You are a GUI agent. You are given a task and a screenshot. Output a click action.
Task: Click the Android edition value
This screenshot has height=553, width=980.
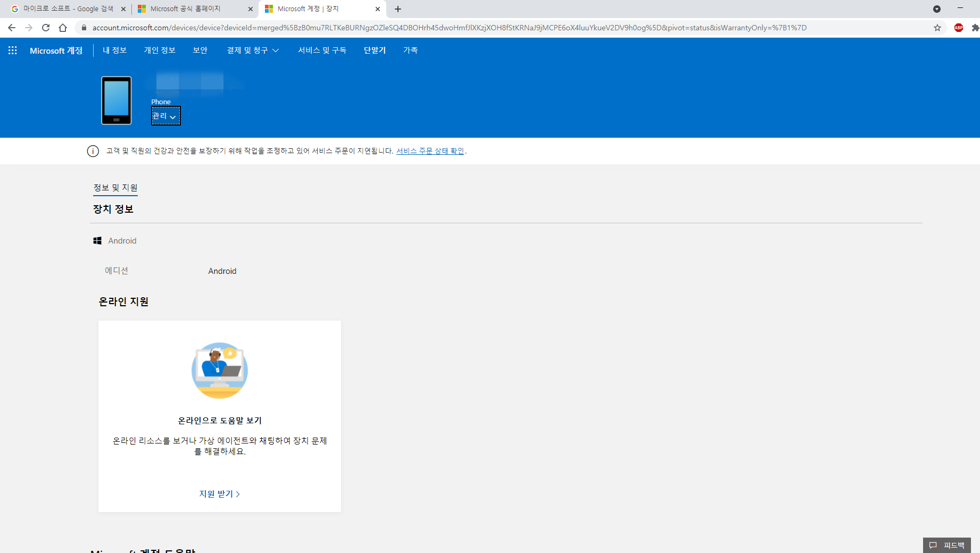point(222,271)
